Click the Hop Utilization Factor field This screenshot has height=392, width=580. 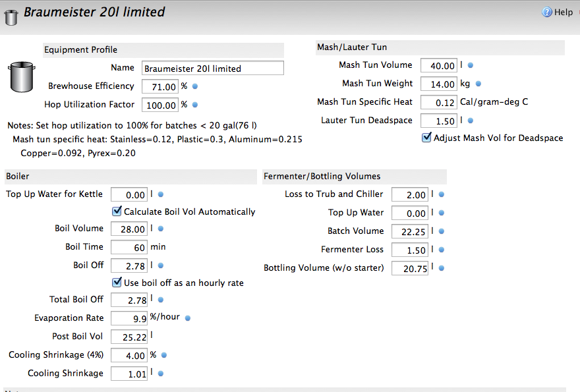tap(159, 105)
